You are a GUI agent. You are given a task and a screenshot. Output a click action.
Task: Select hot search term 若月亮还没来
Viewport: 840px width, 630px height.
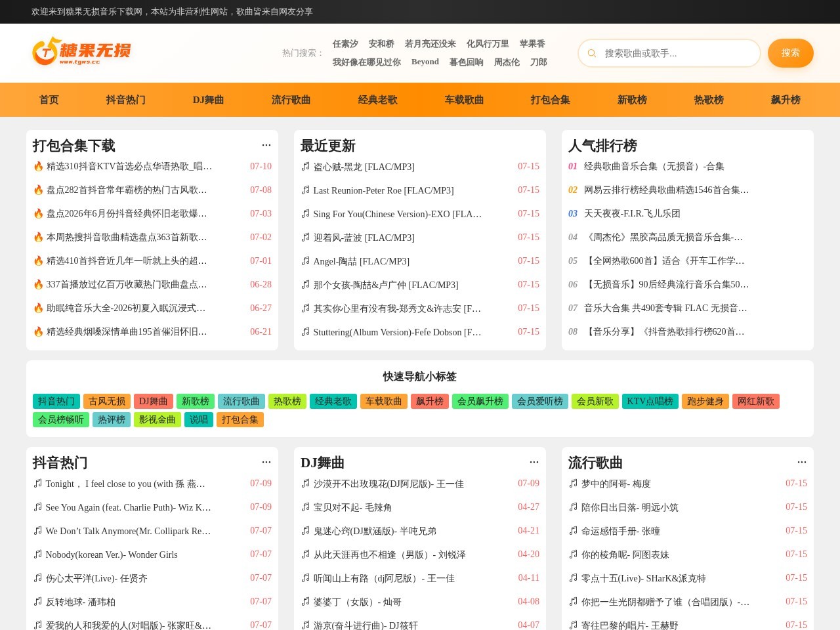pos(430,44)
